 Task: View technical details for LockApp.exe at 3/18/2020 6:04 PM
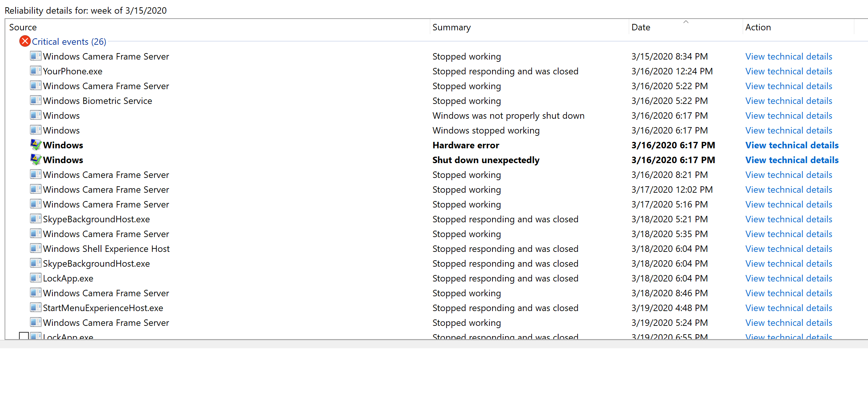(789, 278)
